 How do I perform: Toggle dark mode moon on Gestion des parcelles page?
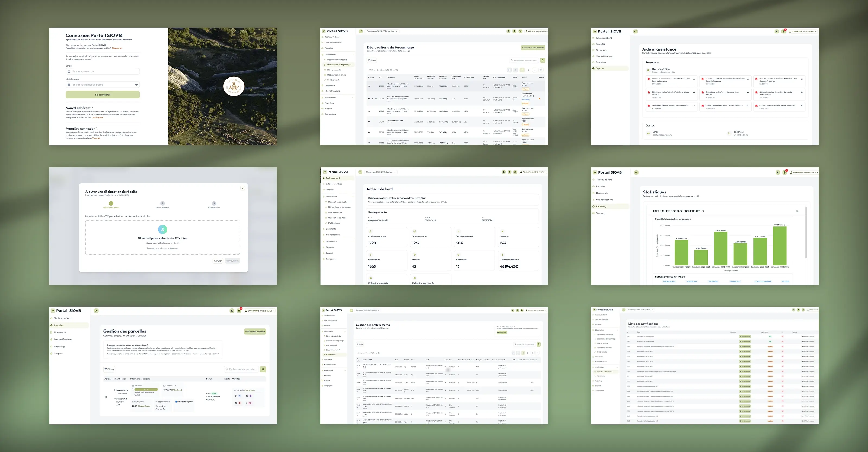[232, 311]
